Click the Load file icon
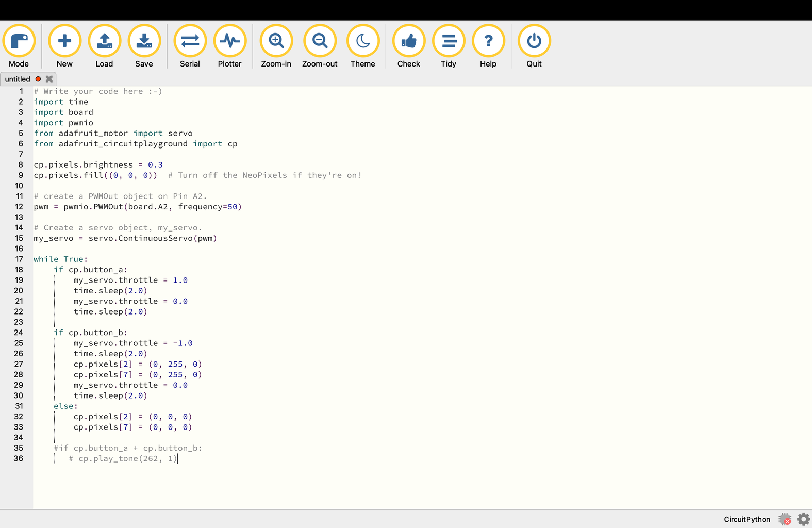This screenshot has width=812, height=528. (104, 41)
